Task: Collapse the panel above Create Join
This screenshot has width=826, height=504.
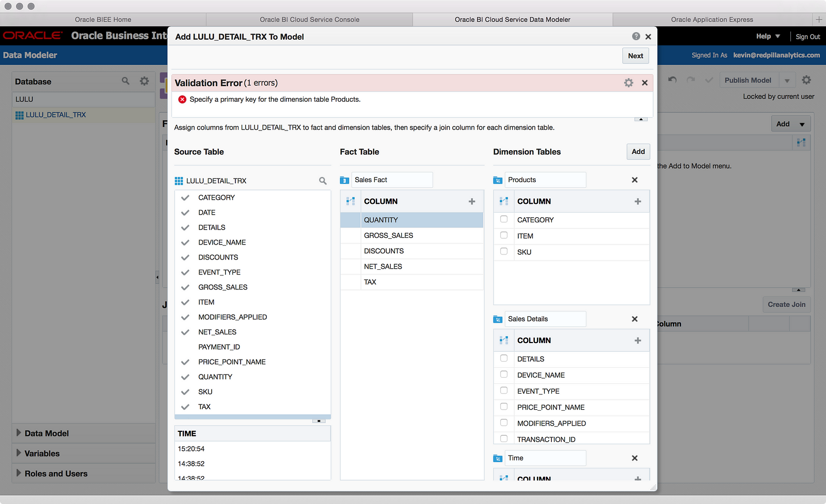Action: [x=799, y=290]
